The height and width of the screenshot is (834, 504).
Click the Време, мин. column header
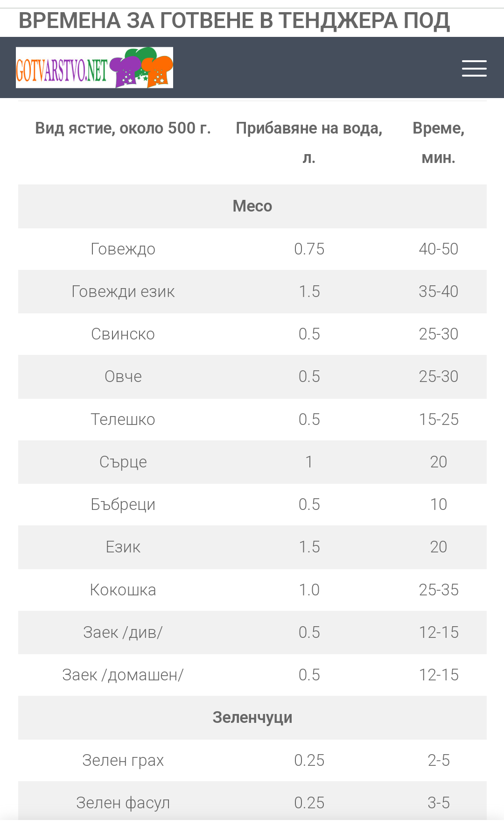tap(438, 142)
